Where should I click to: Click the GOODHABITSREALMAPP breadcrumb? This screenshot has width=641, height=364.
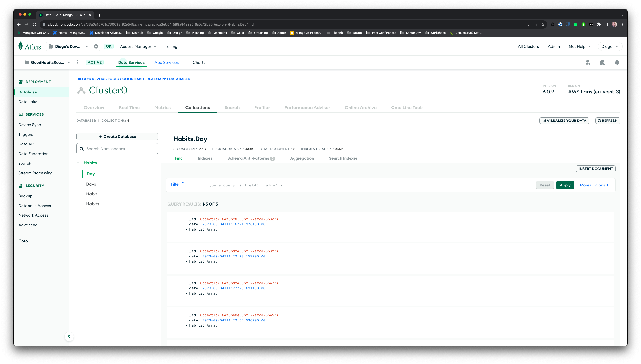tap(144, 79)
